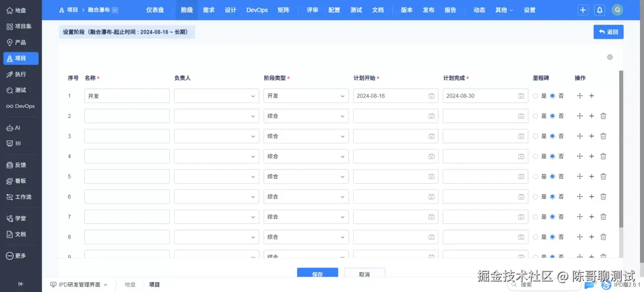
Task: Set row 3 里程碑 to 是
Action: (x=536, y=136)
